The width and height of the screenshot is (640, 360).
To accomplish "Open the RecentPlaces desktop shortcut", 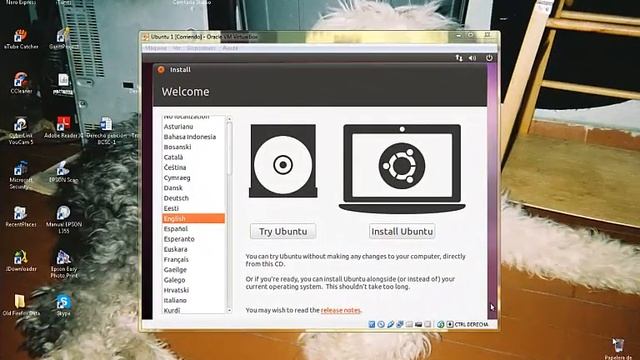I will [x=21, y=217].
